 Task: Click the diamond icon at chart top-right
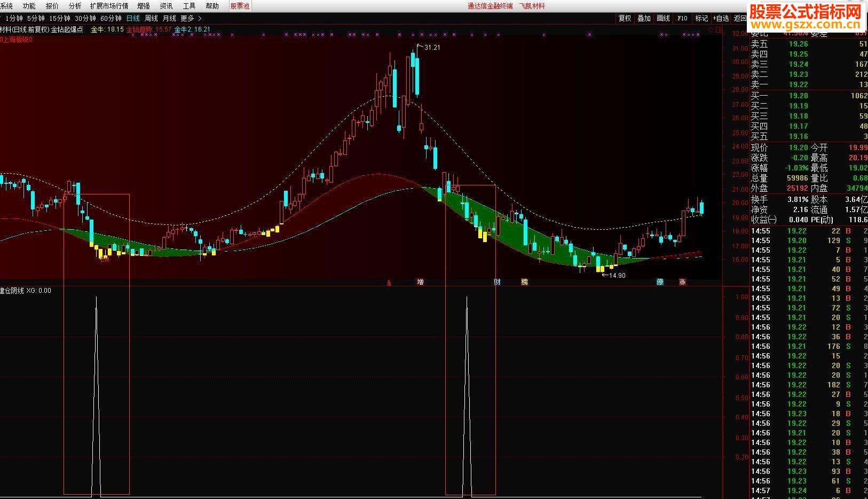pos(711,30)
